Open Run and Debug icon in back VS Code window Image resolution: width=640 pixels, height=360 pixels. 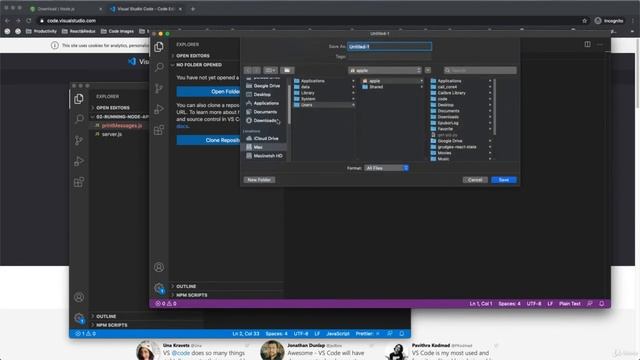79,161
